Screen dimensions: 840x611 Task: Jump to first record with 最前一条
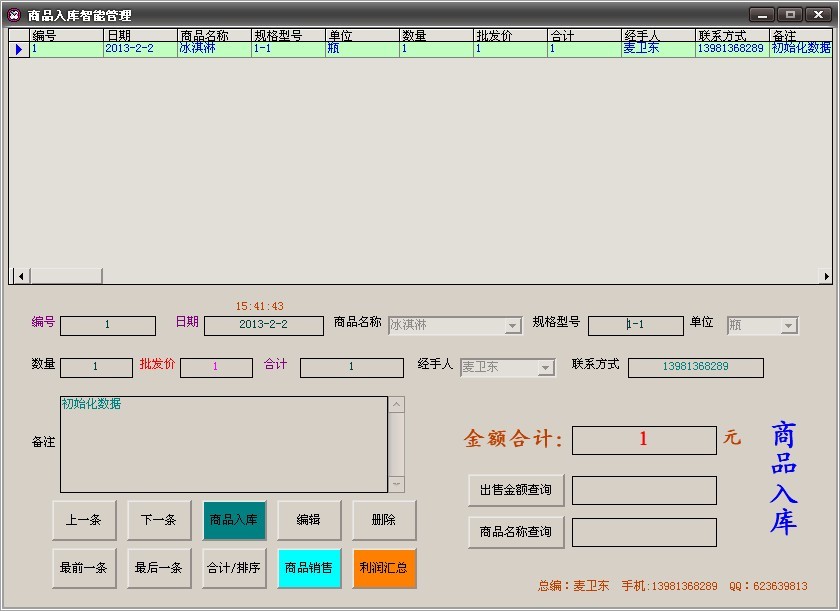[x=84, y=568]
